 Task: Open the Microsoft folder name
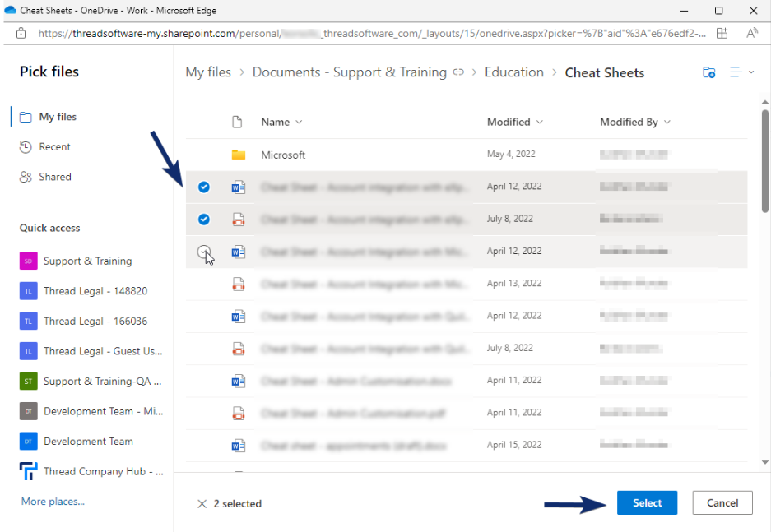coord(283,155)
